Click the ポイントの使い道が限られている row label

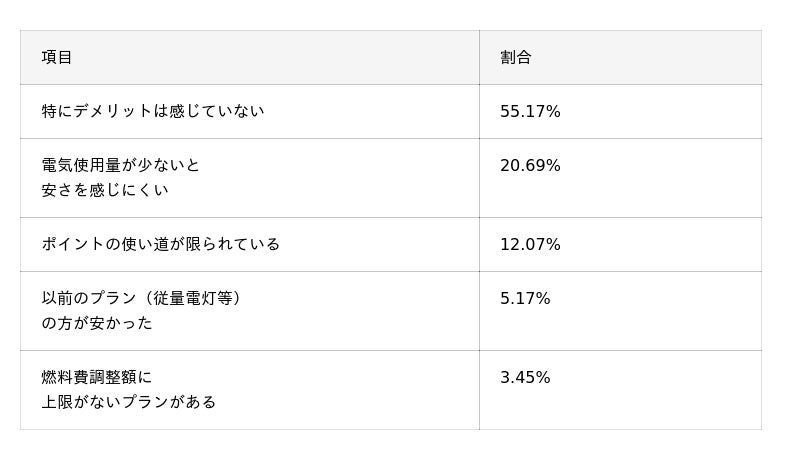(161, 244)
